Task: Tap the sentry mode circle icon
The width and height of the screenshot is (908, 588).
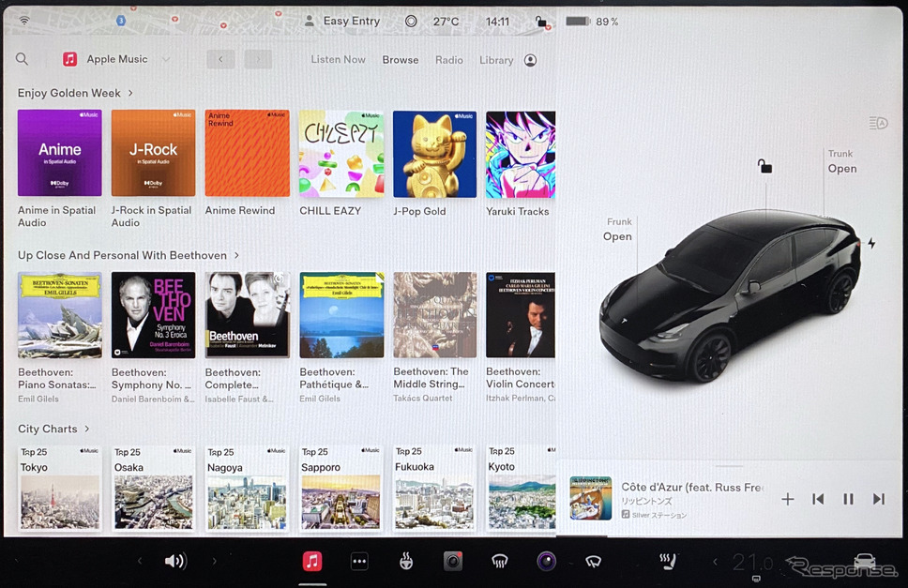Action: pos(411,22)
